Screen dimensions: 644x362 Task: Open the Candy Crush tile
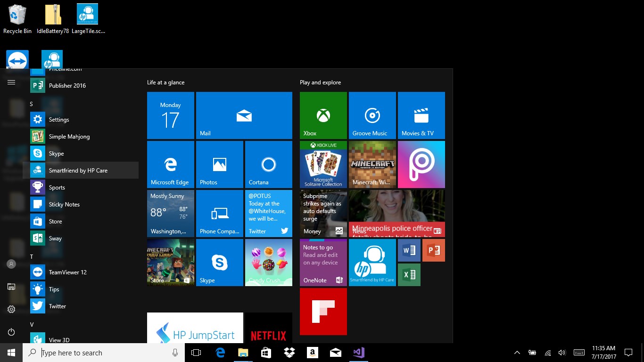269,263
